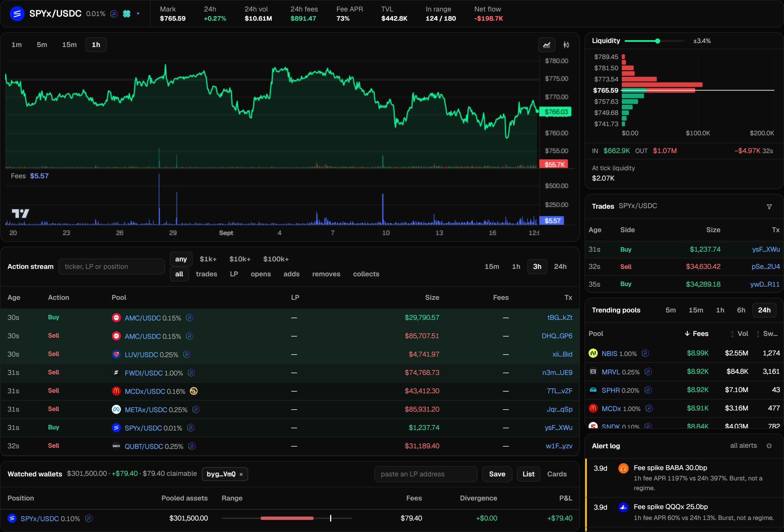Image resolution: width=784 pixels, height=532 pixels.
Task: Click the MRVL pool logo in Trending
Action: (x=593, y=371)
